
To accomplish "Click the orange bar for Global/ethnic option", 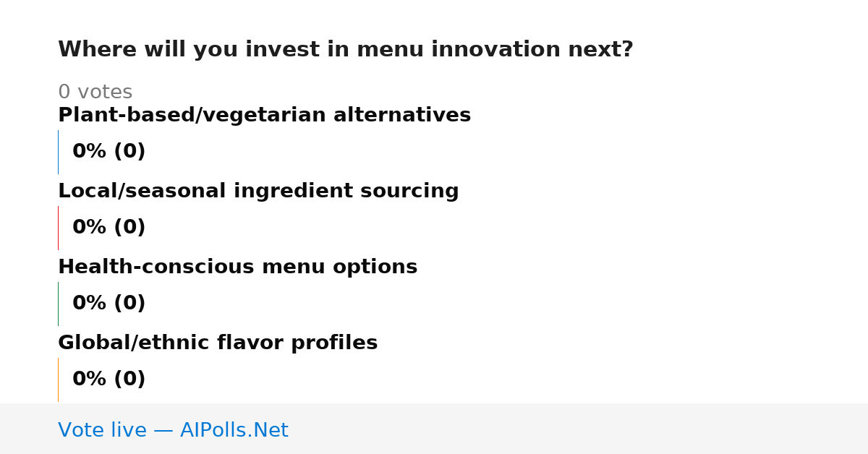I will pyautogui.click(x=58, y=380).
